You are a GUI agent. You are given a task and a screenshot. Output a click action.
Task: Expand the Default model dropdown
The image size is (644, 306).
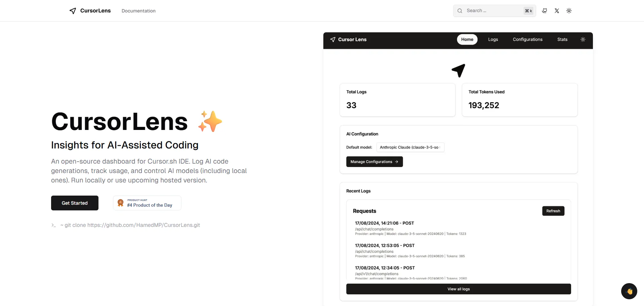410,147
